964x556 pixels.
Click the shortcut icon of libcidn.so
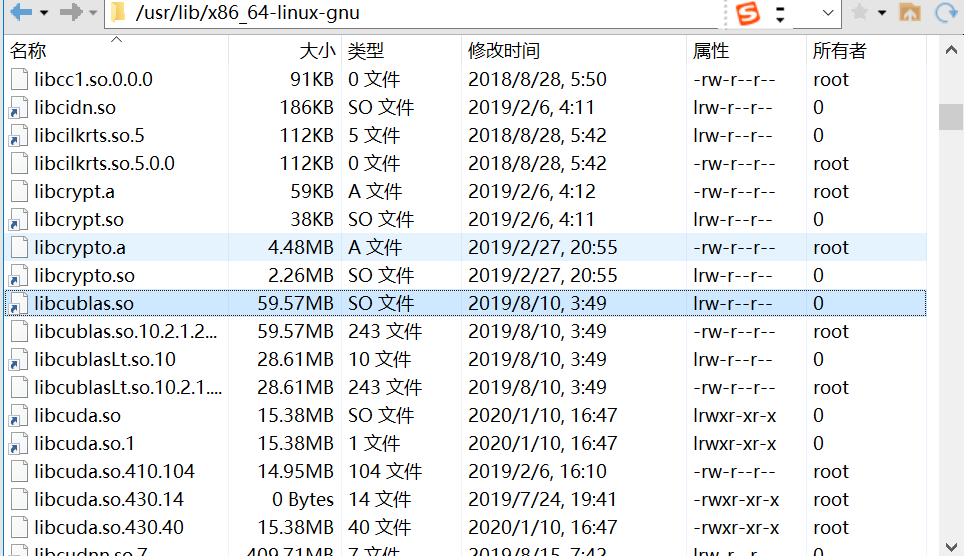pos(19,108)
